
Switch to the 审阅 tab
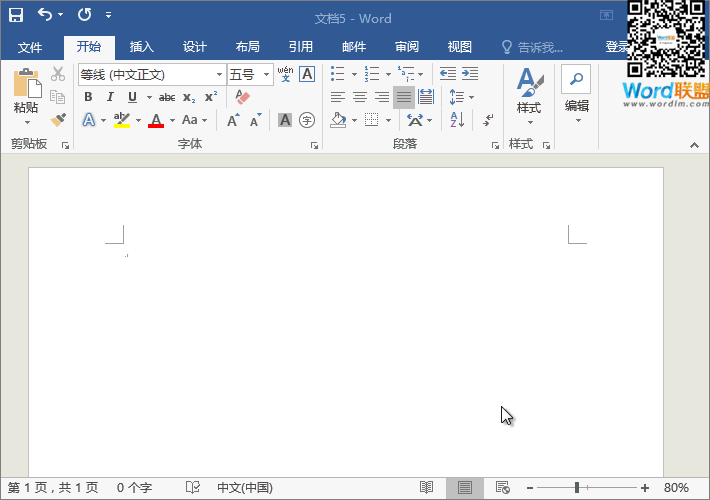pos(407,47)
